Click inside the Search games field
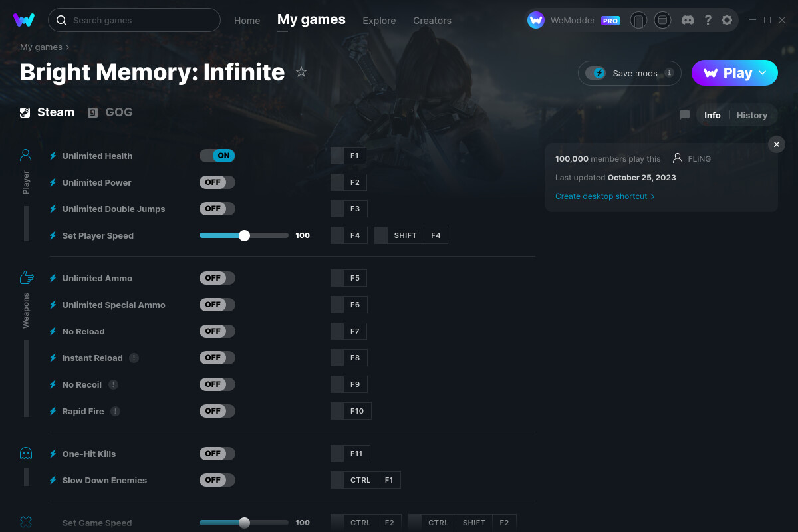Viewport: 798px width, 532px height. point(133,20)
